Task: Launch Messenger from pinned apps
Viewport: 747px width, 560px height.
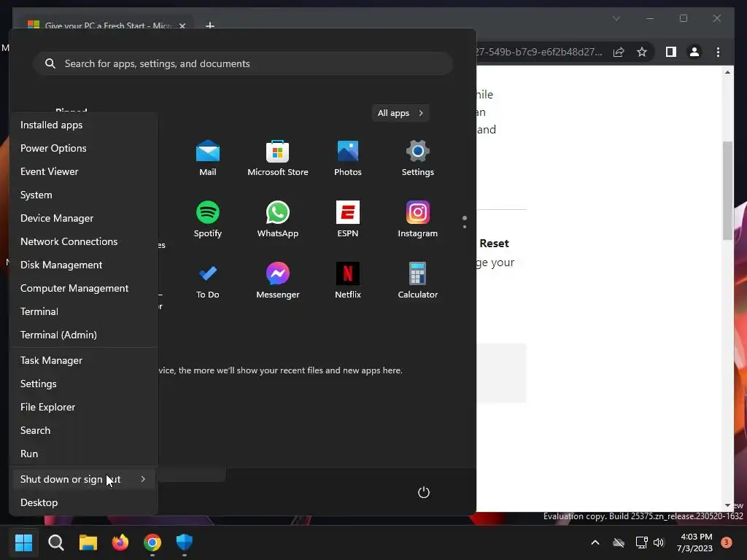Action: point(278,281)
